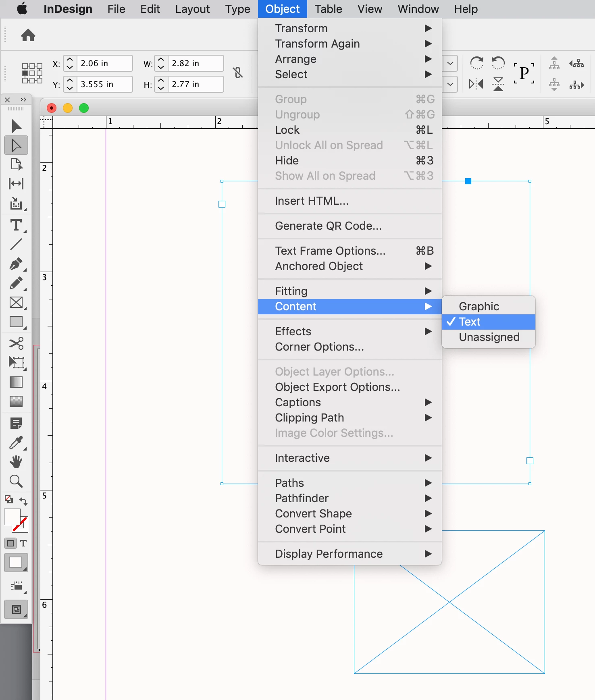This screenshot has width=595, height=700.
Task: Set formatting to affect container
Action: [x=10, y=543]
